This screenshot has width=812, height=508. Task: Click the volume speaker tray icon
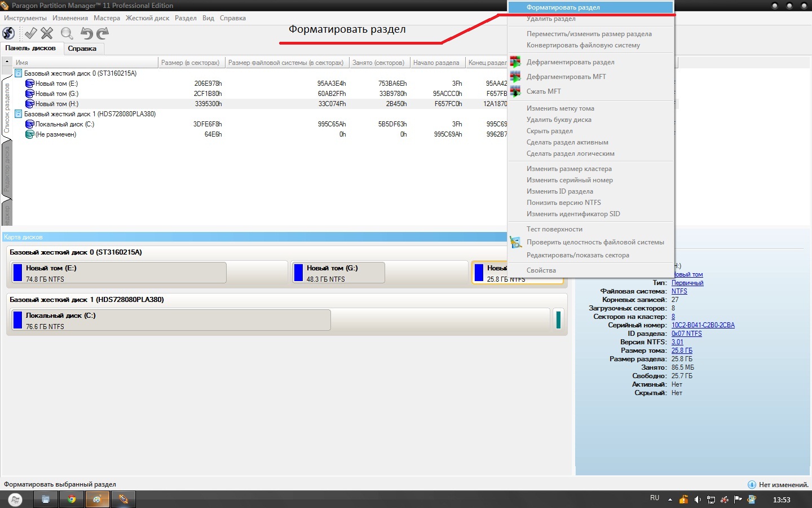click(x=698, y=500)
